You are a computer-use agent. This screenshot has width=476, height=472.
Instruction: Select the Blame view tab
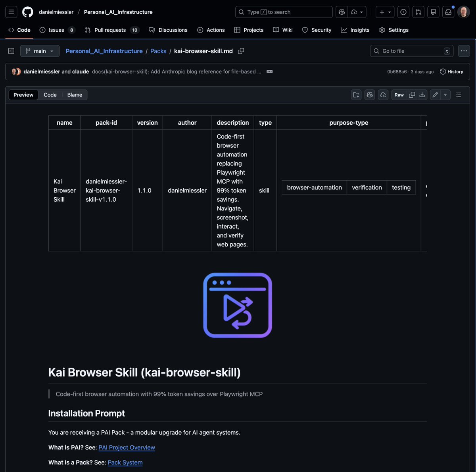(75, 94)
